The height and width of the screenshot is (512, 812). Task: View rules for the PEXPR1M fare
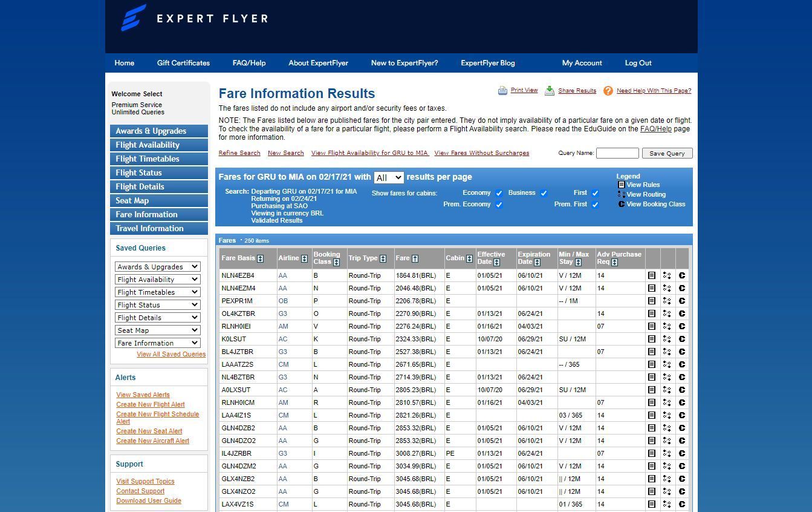652,301
